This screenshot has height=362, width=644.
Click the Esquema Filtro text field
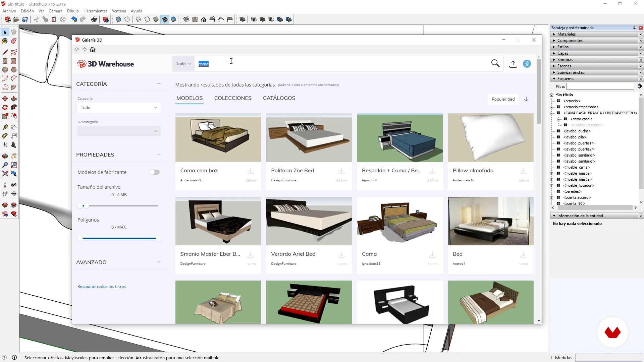600,86
